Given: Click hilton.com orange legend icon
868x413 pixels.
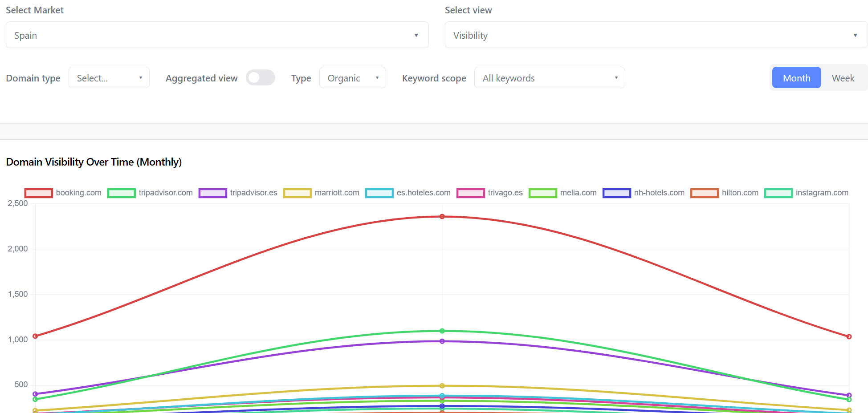Looking at the screenshot, I should pos(704,193).
